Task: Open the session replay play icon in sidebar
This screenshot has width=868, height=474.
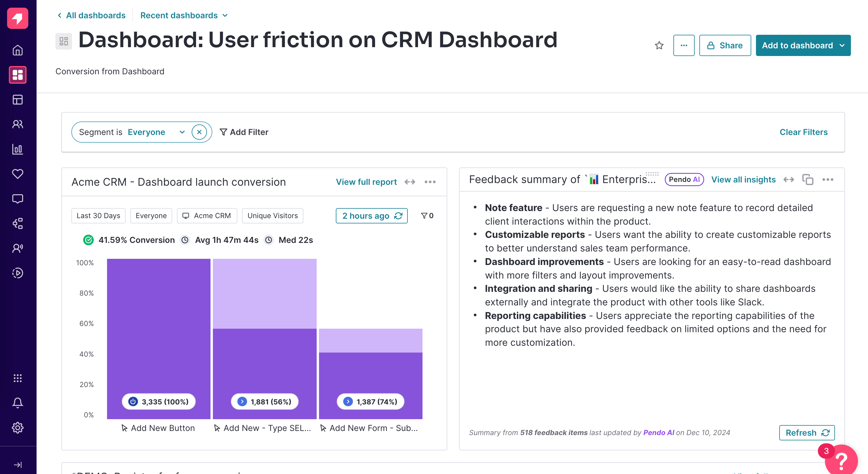Action: [17, 273]
